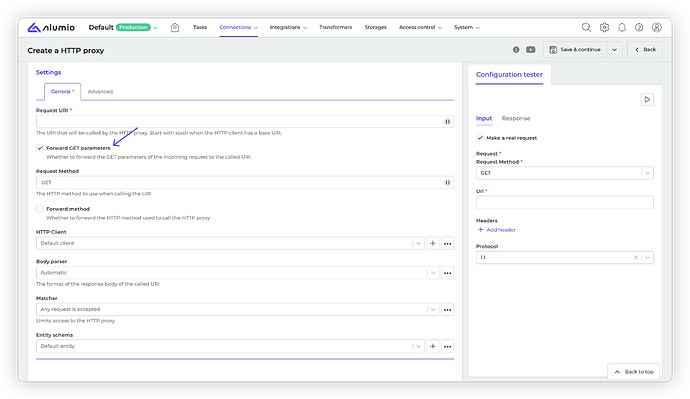This screenshot has width=690, height=399.
Task: Open Matcher more options ellipsis
Action: pos(448,310)
